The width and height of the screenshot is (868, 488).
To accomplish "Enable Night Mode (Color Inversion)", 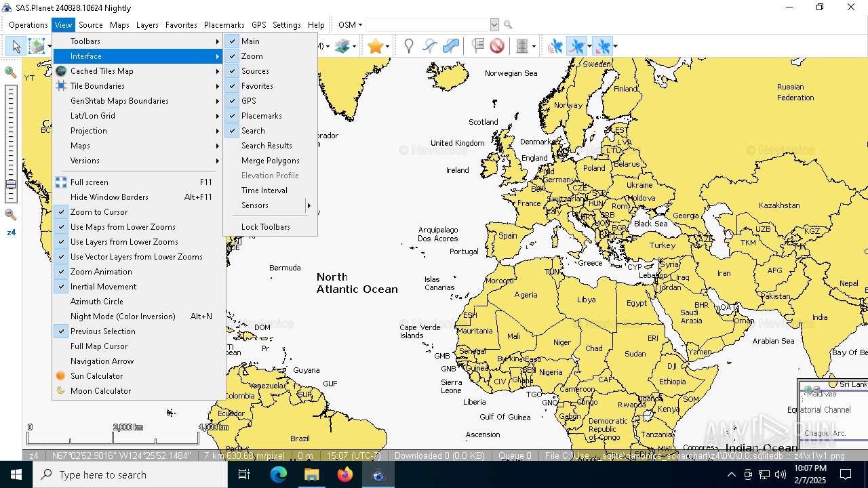I will [138, 317].
